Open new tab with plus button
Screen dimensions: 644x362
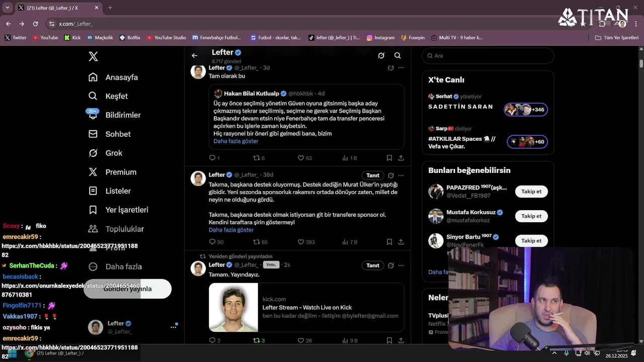click(110, 8)
